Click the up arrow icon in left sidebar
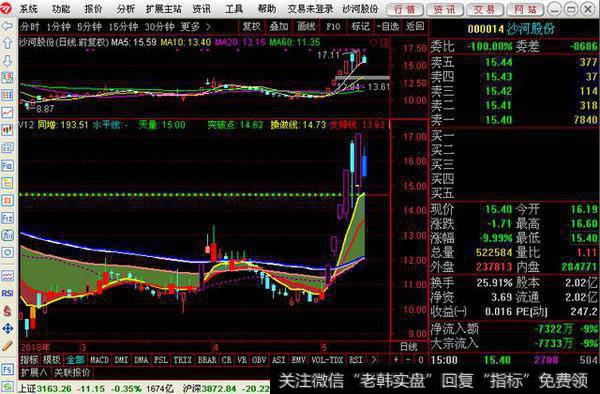Viewport: 600px width, 394px height. coord(7,43)
